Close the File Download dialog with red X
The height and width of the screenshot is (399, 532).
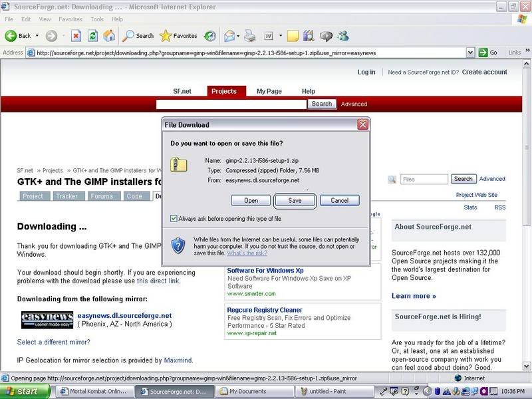coord(362,124)
